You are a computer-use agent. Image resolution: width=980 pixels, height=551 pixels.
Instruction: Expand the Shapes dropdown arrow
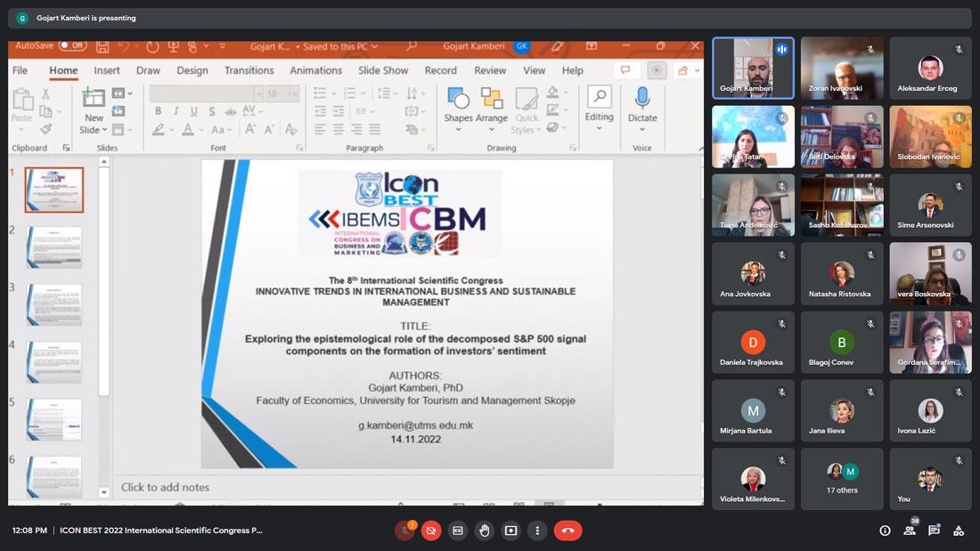(x=458, y=130)
